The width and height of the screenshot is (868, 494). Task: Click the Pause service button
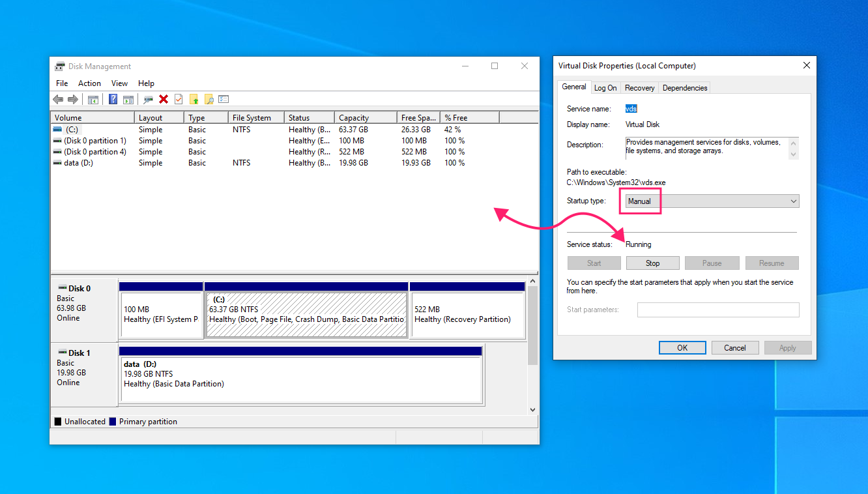[712, 263]
